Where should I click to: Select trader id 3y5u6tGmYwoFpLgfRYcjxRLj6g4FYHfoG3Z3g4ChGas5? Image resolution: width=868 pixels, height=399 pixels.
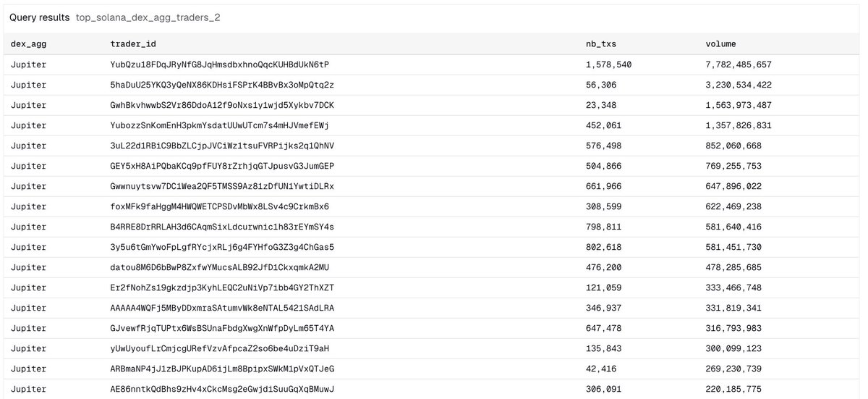222,247
